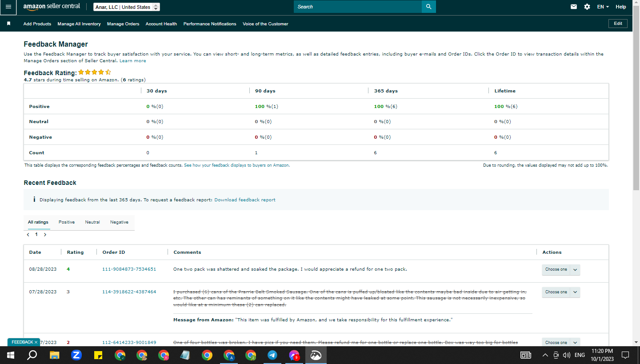Open Voice of the Customer
This screenshot has height=364, width=640.
coord(265,24)
